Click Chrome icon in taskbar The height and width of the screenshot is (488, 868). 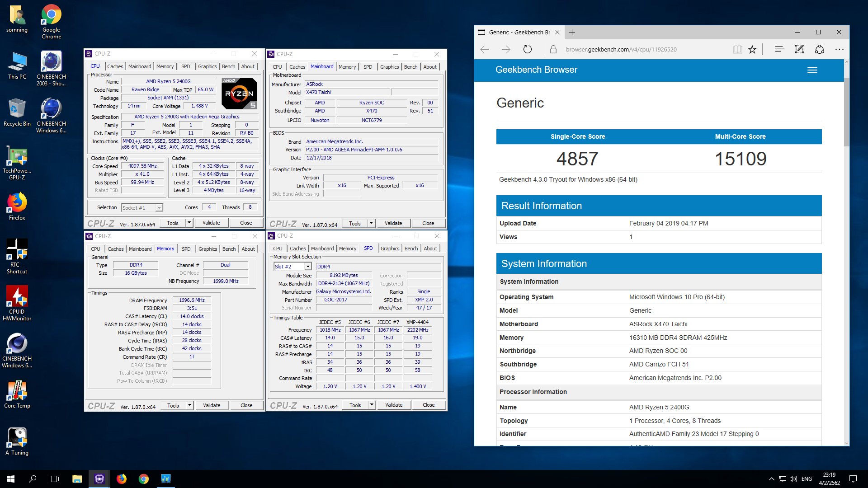click(144, 479)
